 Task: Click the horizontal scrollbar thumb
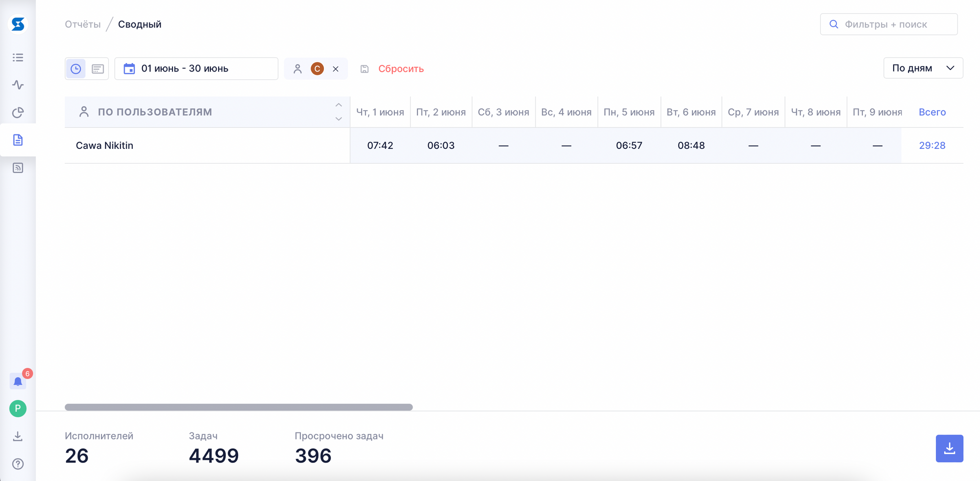239,407
